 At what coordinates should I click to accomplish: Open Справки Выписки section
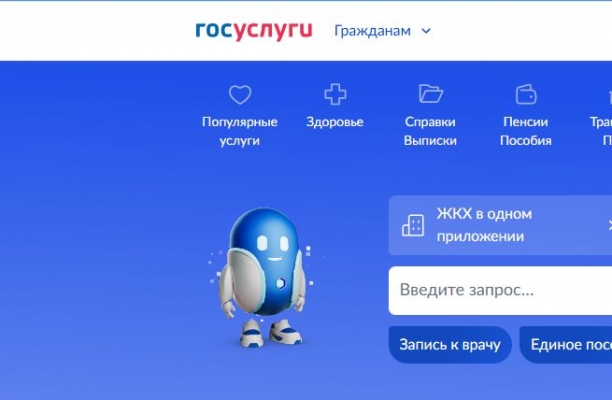tap(430, 131)
